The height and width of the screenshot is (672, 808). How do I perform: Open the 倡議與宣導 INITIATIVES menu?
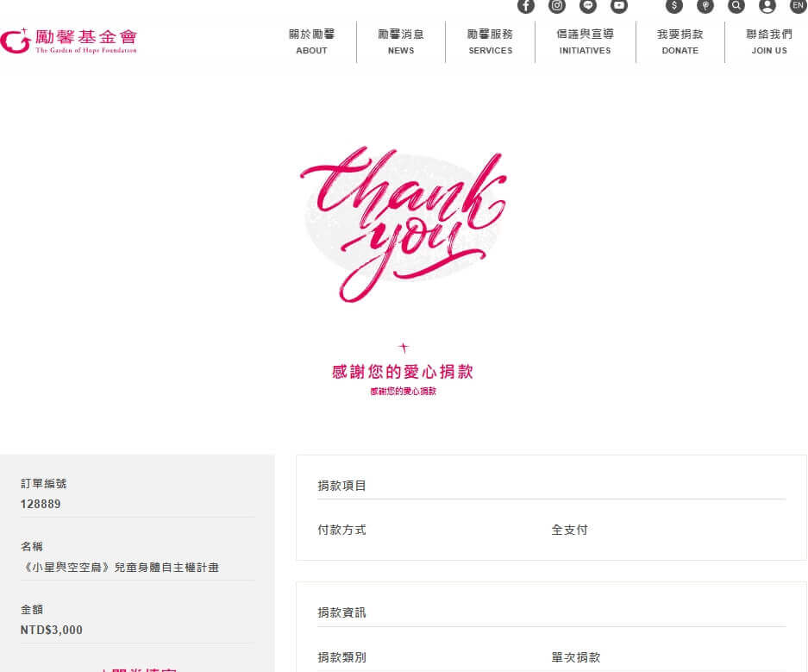(585, 41)
